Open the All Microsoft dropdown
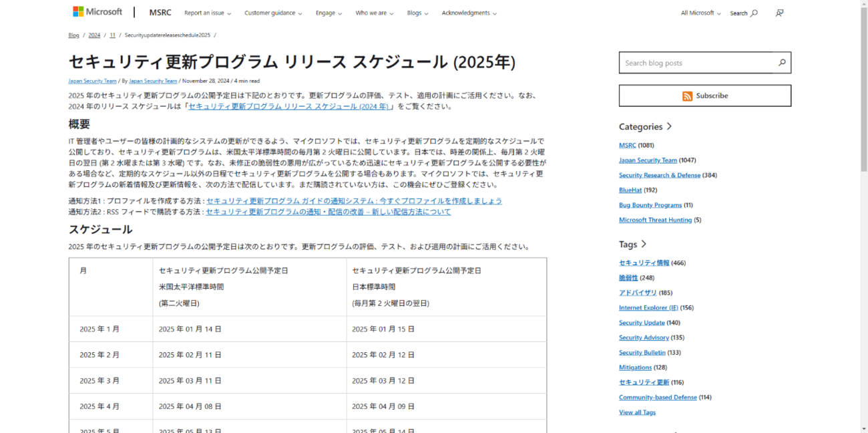 [x=700, y=13]
